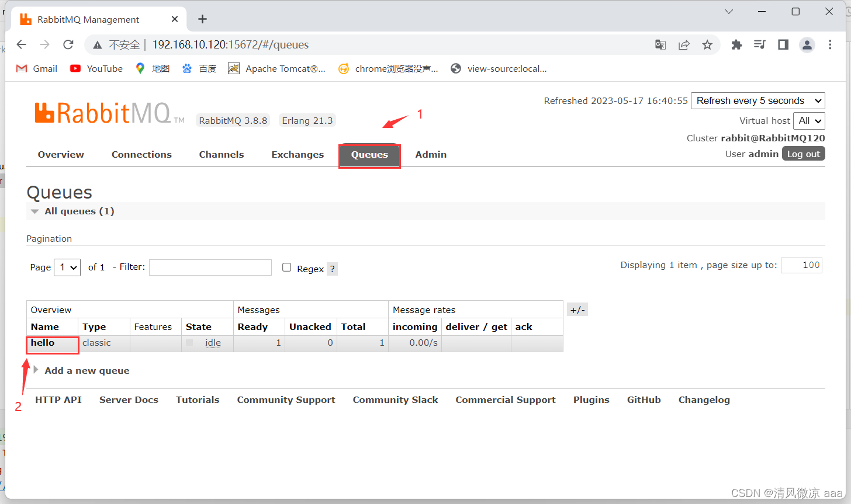Open the HTTP API link

pos(58,400)
